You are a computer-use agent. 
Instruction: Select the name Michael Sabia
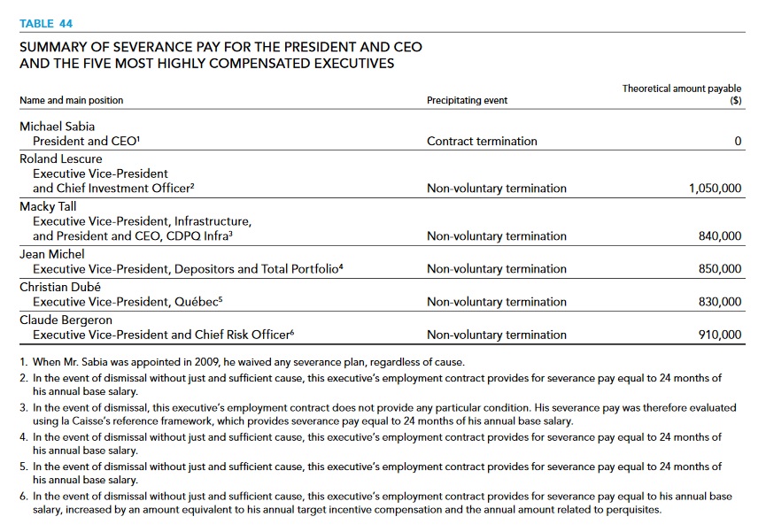(x=58, y=127)
